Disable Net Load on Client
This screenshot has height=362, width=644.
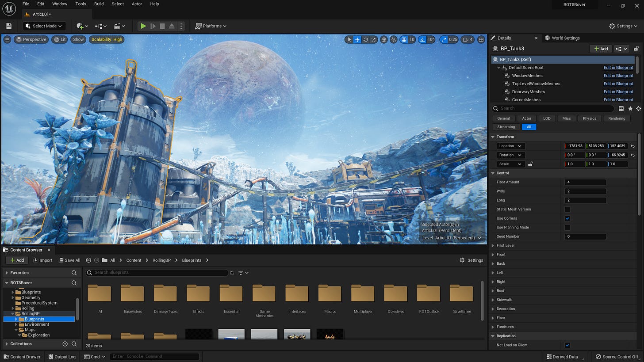(x=567, y=345)
